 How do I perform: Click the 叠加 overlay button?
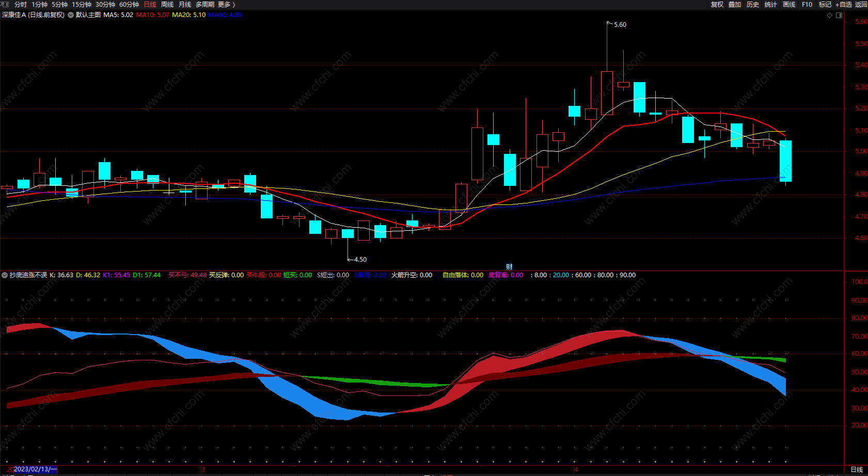click(x=735, y=5)
